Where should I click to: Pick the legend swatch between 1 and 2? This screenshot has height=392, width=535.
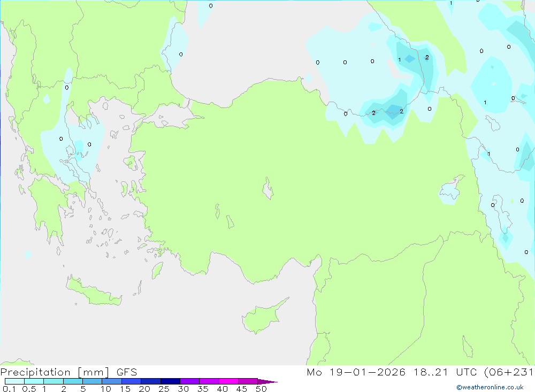pyautogui.click(x=53, y=381)
